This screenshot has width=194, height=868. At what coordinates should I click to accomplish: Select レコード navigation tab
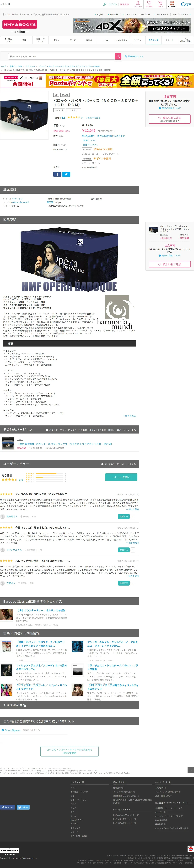pyautogui.click(x=170, y=40)
